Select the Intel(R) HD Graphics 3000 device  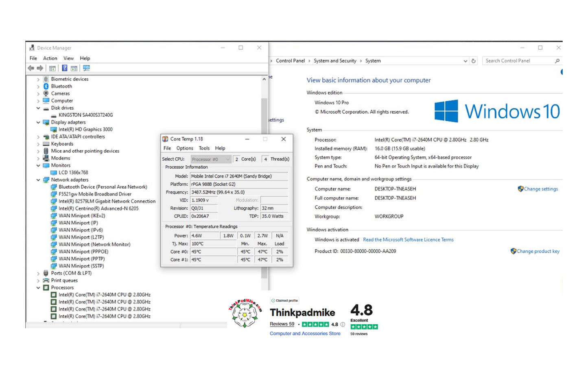(x=85, y=129)
